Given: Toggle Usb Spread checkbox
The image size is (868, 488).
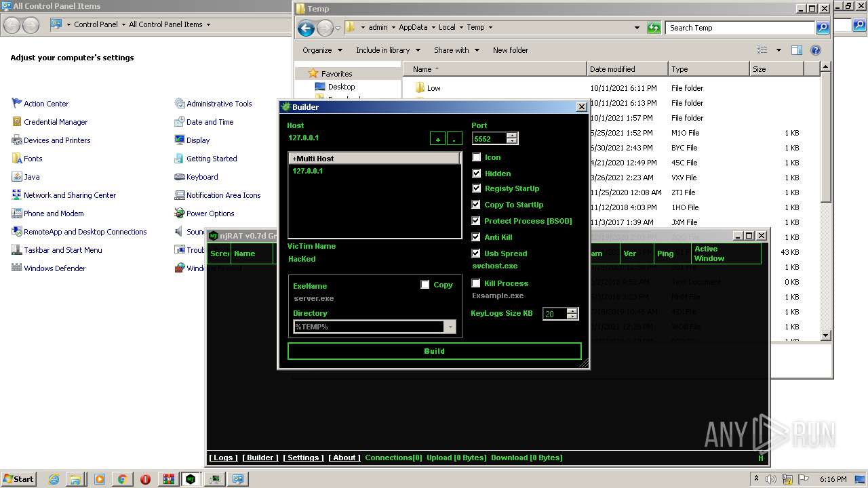Looking at the screenshot, I should tap(477, 253).
